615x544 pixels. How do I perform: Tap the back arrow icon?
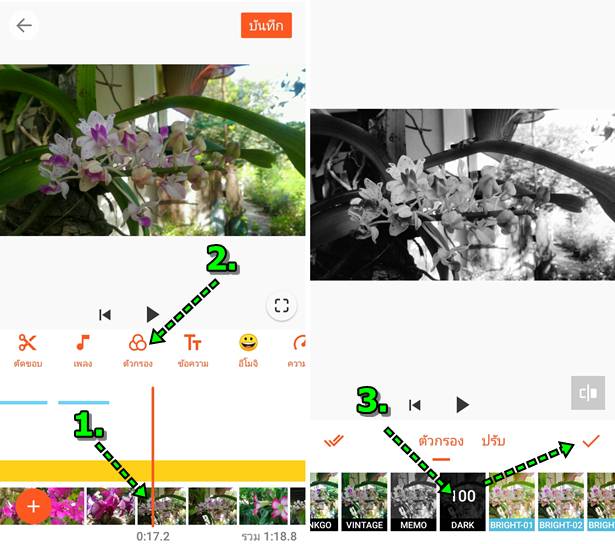[x=24, y=25]
